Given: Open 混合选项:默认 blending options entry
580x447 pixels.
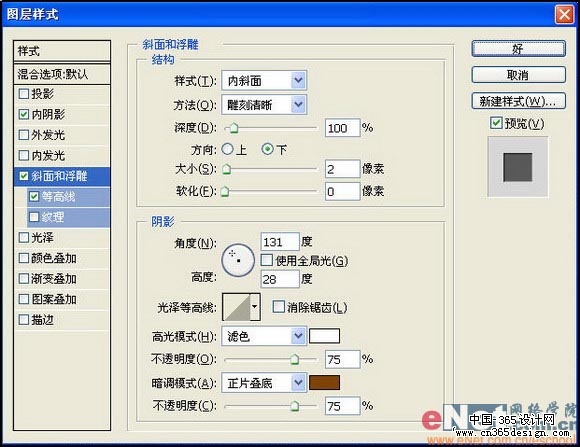Looking at the screenshot, I should pos(62,74).
